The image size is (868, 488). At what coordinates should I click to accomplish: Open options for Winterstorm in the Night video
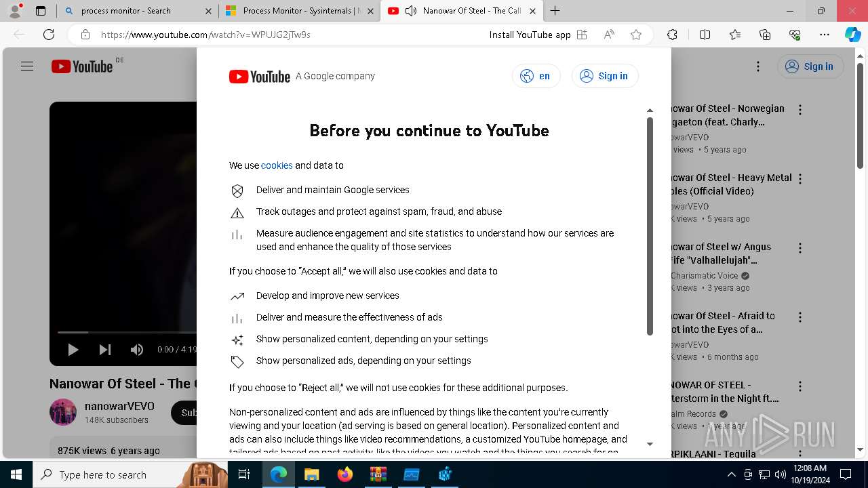click(x=800, y=386)
